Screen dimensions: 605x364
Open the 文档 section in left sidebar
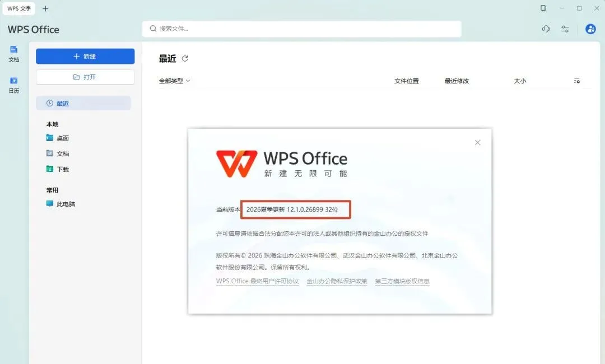pos(14,54)
